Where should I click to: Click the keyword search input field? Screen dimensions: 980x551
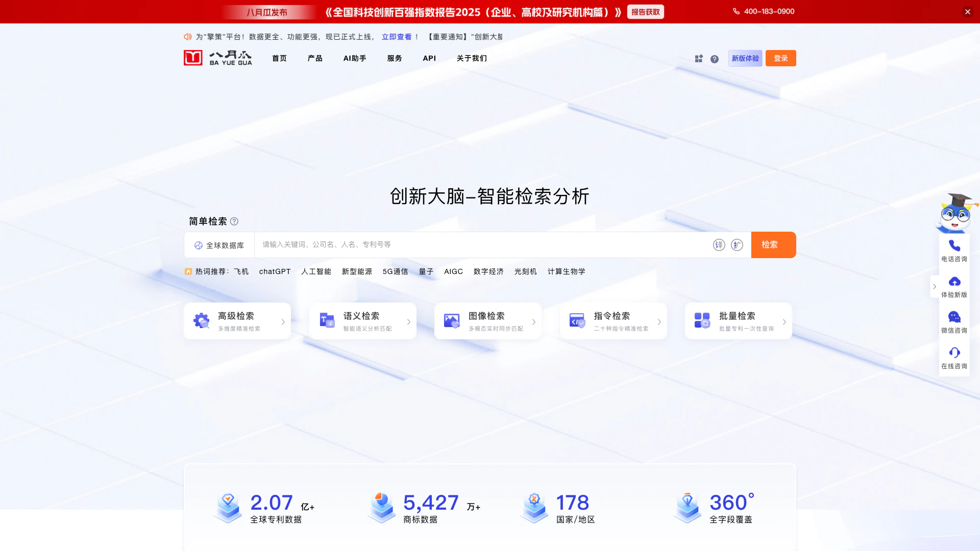[480, 245]
